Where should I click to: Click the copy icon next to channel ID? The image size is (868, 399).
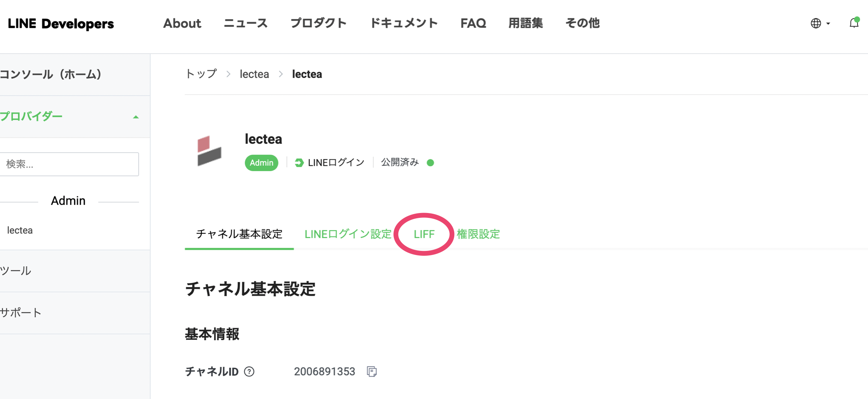372,371
